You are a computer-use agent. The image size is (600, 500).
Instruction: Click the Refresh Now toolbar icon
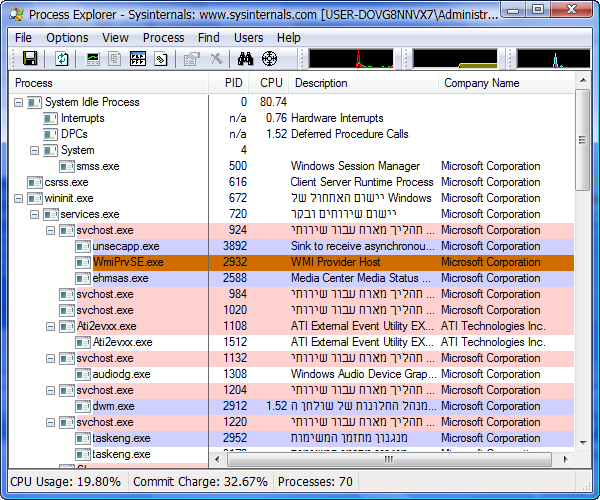point(62,59)
